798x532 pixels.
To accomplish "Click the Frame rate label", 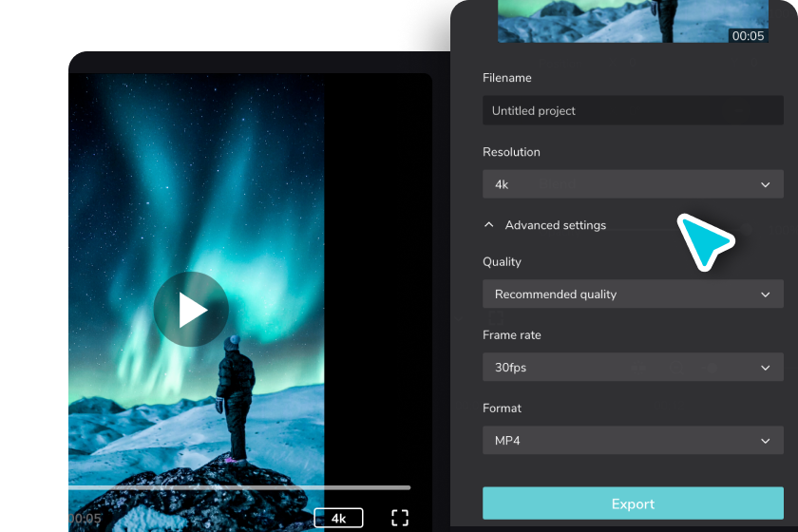I will click(511, 335).
